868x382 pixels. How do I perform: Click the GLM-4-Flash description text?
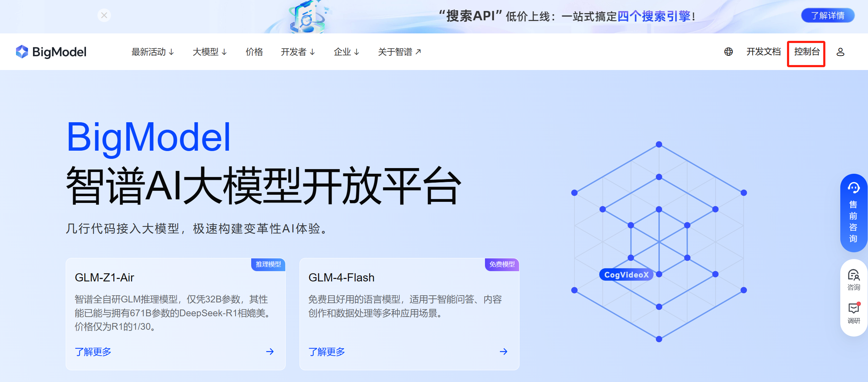[405, 306]
